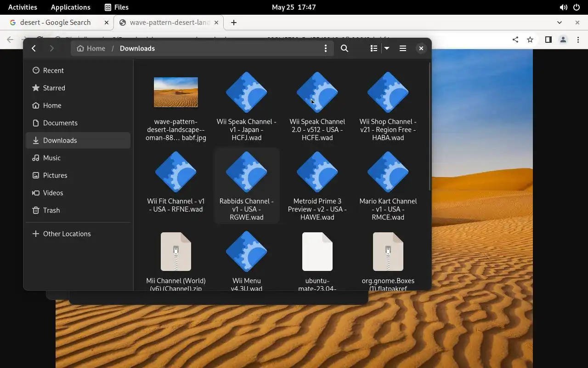The height and width of the screenshot is (368, 588).
Task: Open the Files app menu in top bar
Action: pyautogui.click(x=117, y=7)
